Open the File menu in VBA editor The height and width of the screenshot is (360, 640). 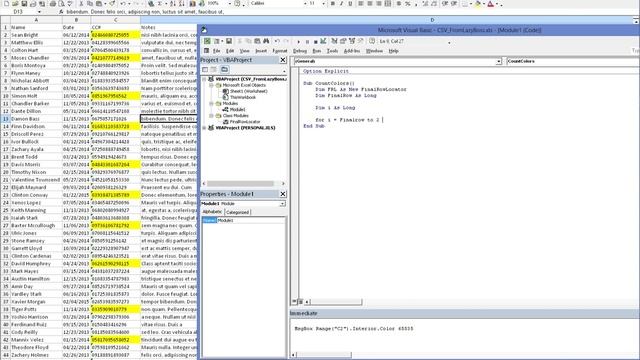click(216, 51)
